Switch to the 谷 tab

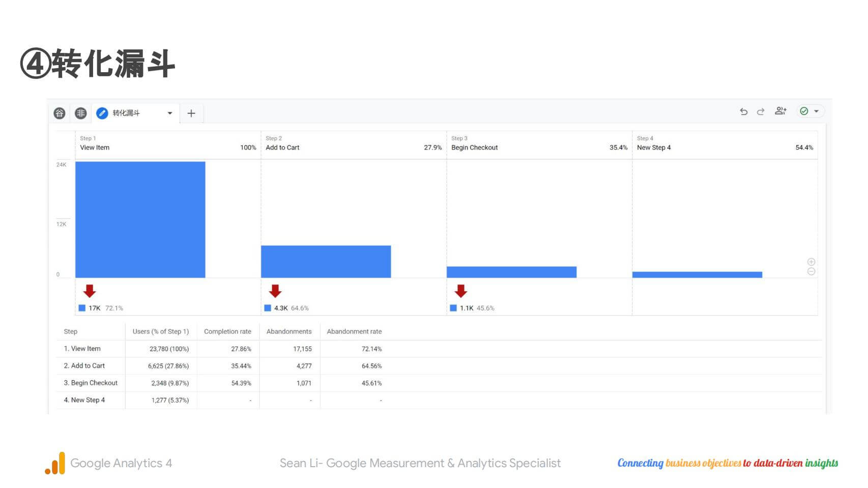[x=60, y=113]
